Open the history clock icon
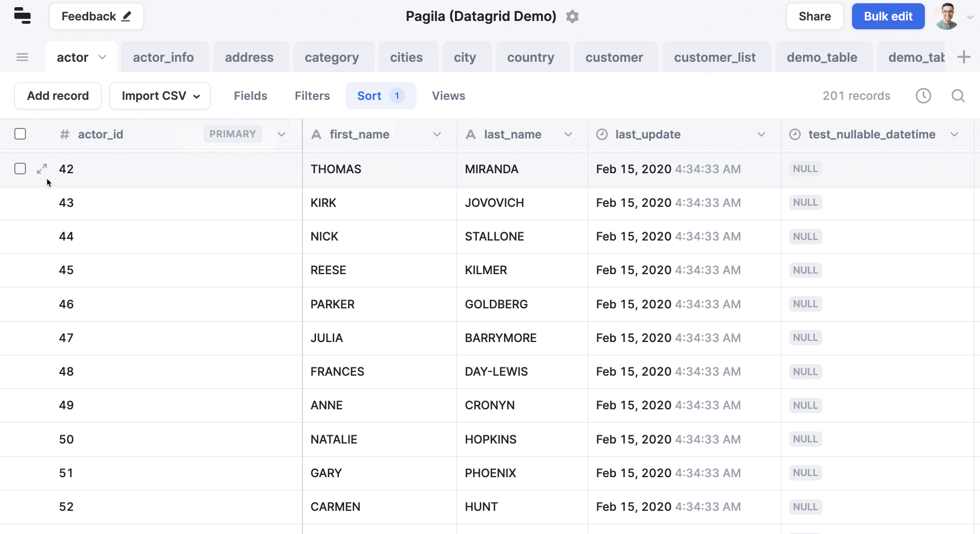Viewport: 980px width, 534px height. tap(923, 96)
